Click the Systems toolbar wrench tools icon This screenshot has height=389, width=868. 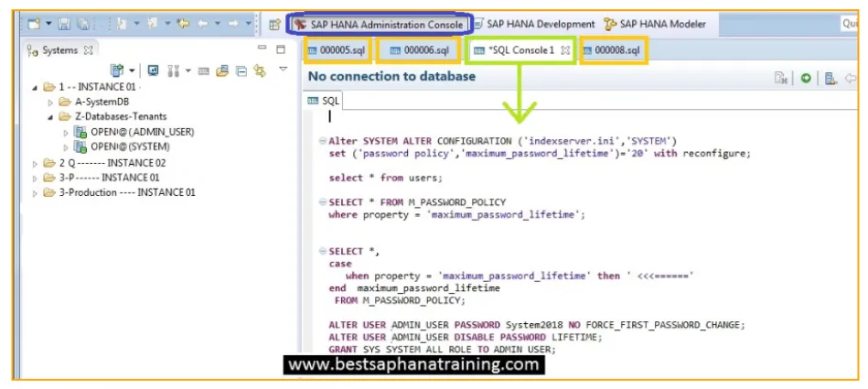pos(173,70)
